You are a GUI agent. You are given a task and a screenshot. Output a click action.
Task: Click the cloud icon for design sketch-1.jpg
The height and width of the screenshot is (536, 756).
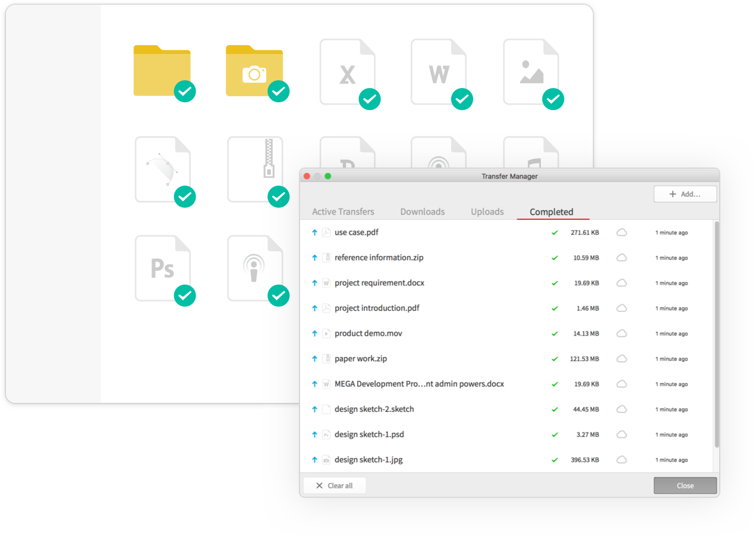pyautogui.click(x=622, y=459)
